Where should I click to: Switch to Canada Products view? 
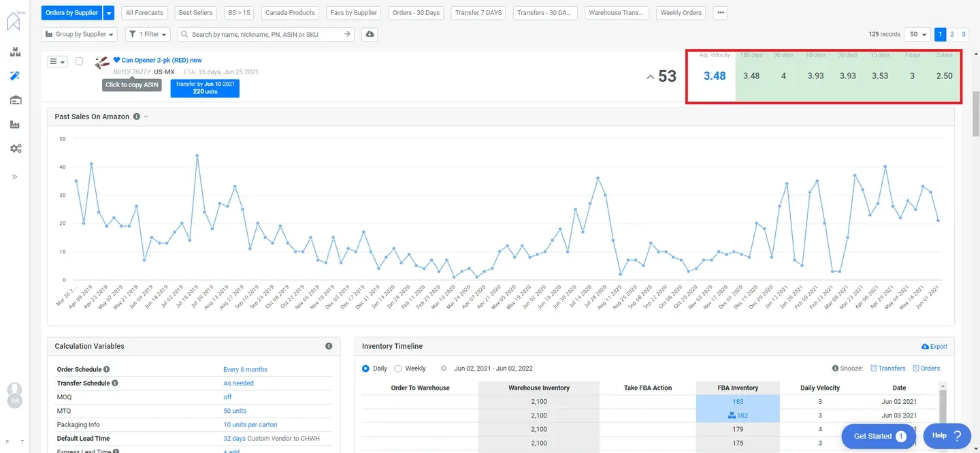[290, 12]
